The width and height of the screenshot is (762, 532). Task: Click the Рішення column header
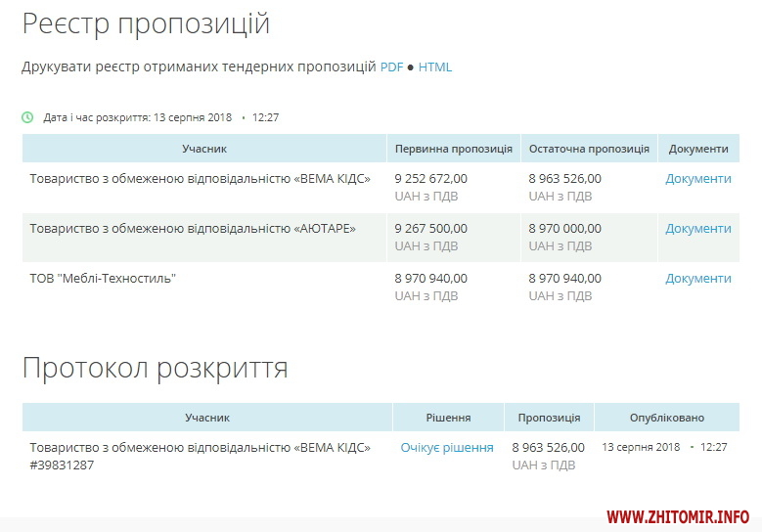(448, 418)
